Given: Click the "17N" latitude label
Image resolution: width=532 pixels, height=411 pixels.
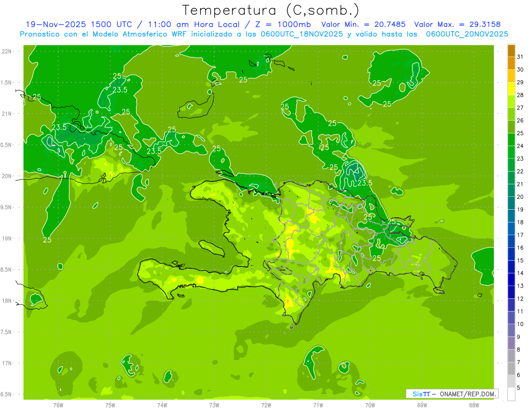Looking at the screenshot, I should click(8, 363).
